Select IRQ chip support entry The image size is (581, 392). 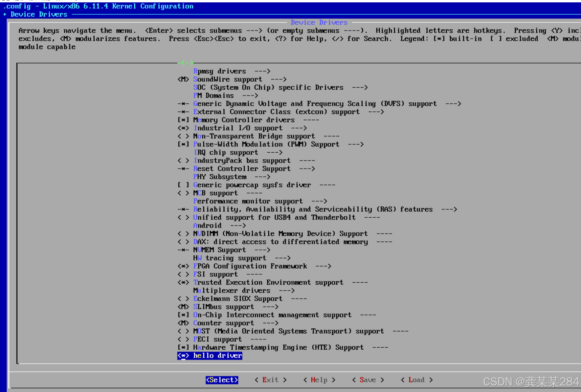pyautogui.click(x=226, y=152)
